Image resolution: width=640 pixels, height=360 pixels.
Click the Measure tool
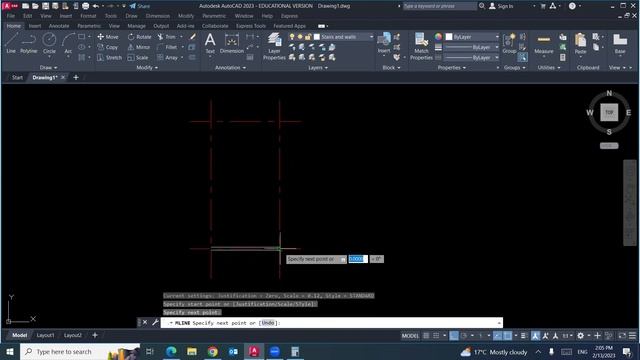[x=544, y=43]
